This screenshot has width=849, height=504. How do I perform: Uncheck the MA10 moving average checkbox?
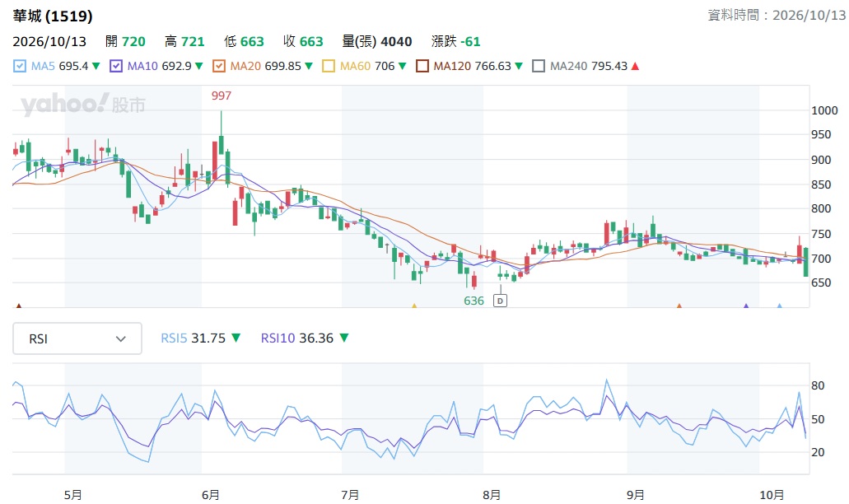click(116, 66)
